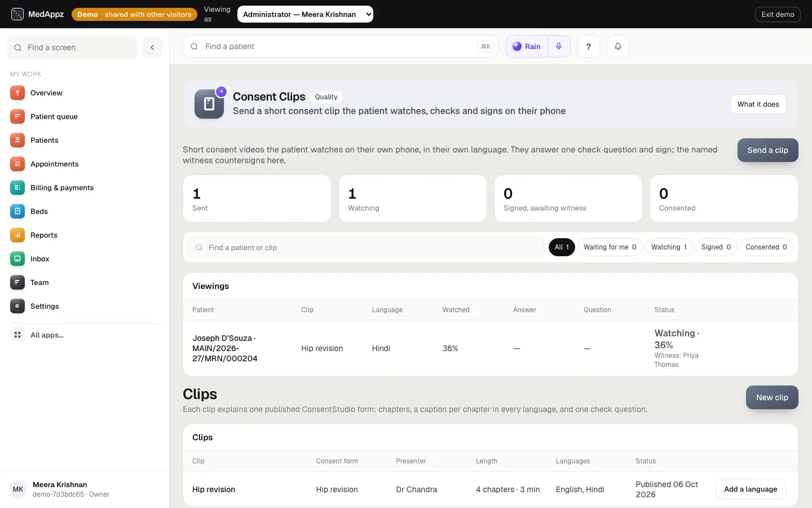Exit the demo
Viewport: 812px width, 508px height.
(x=778, y=14)
